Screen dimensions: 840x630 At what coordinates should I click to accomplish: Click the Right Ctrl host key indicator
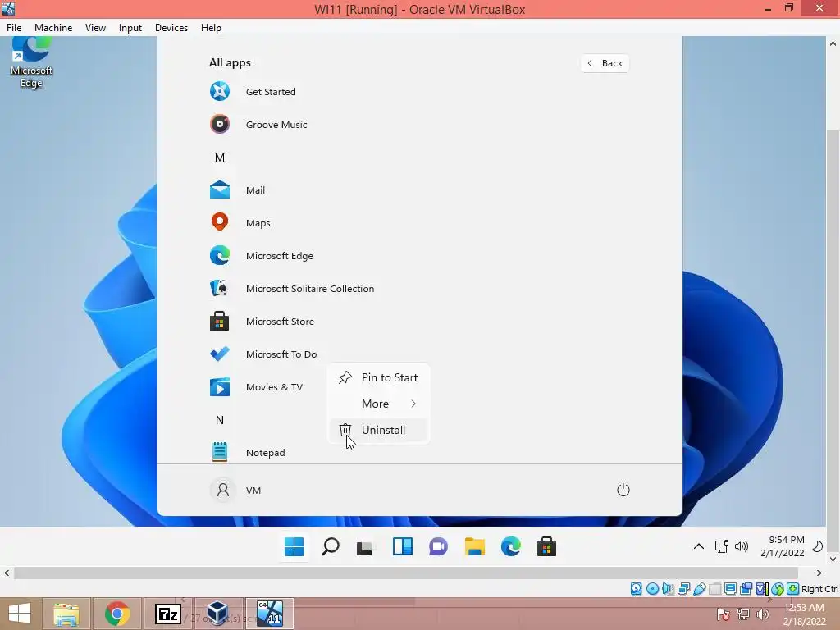[x=819, y=589]
